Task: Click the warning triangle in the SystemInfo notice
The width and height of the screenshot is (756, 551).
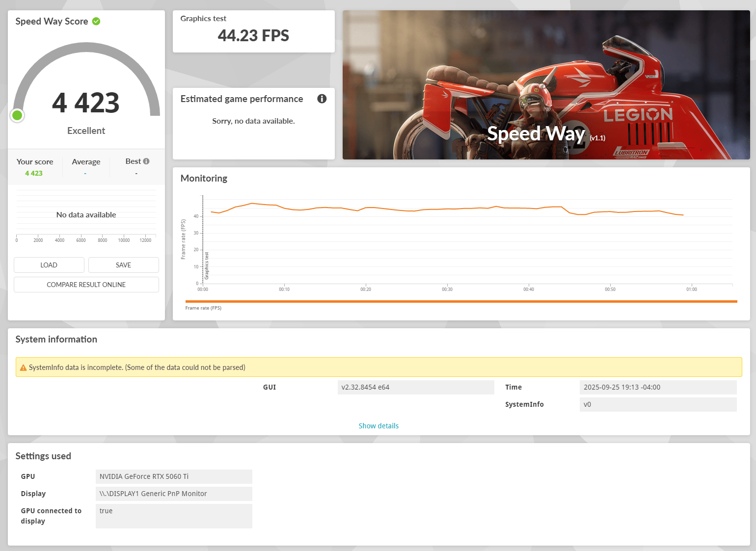Action: (x=23, y=367)
